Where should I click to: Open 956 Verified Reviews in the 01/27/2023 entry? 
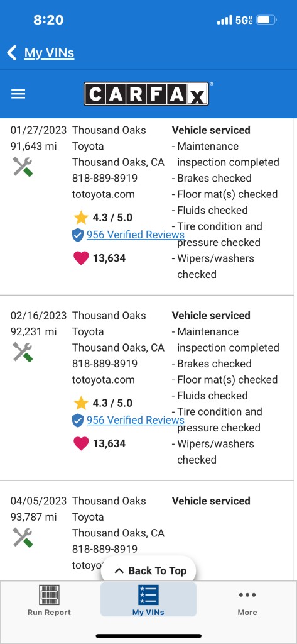[x=136, y=235]
